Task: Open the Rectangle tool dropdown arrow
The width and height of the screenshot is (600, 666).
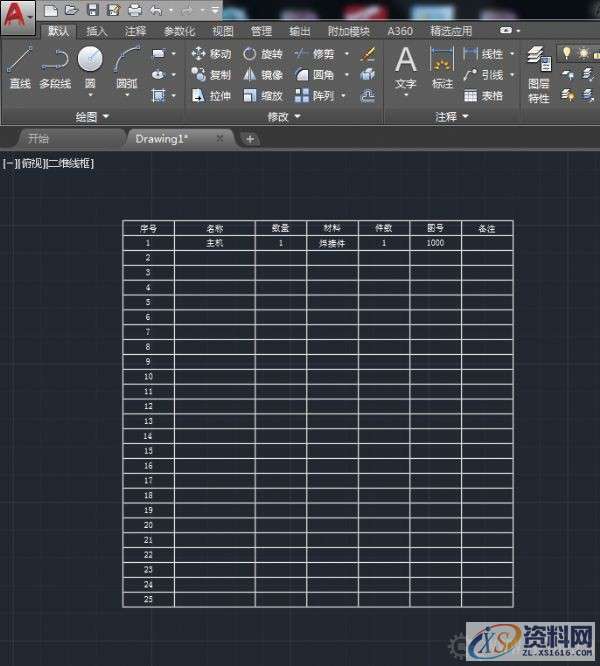Action: [173, 54]
